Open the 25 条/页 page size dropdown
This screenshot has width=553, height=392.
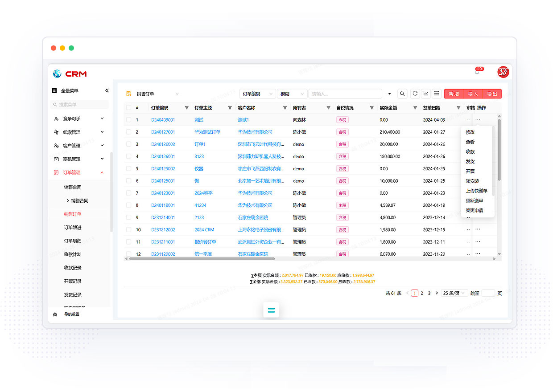454,293
